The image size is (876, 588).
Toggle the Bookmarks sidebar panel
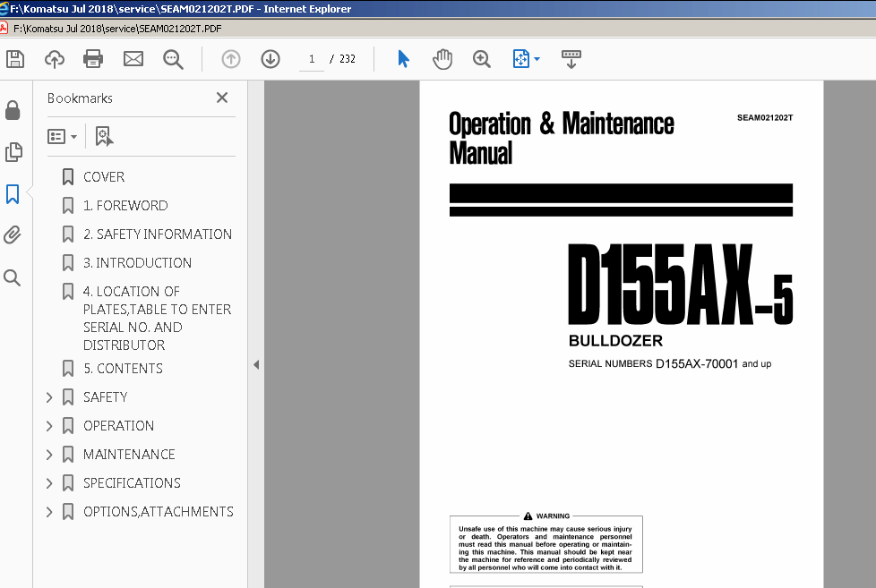(x=13, y=194)
